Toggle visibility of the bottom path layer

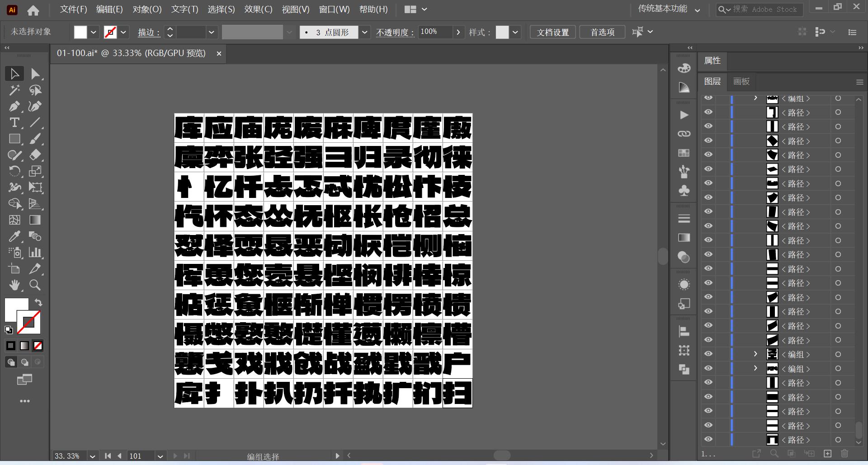[x=708, y=439]
